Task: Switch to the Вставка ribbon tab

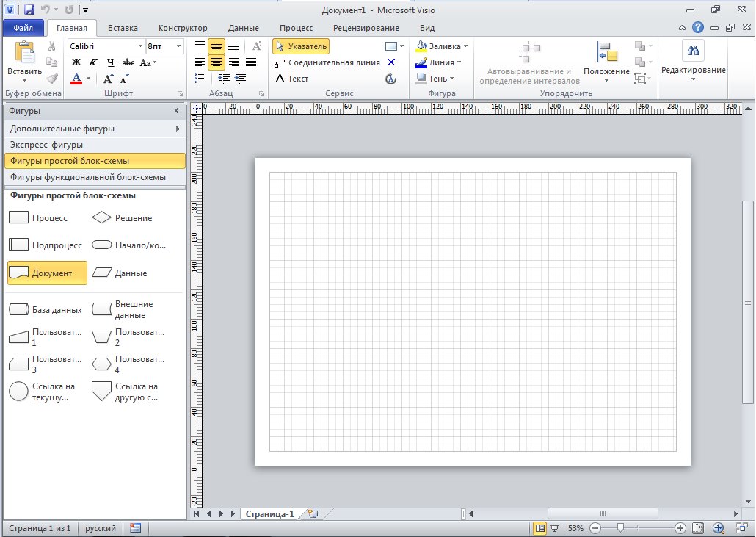Action: pos(122,27)
